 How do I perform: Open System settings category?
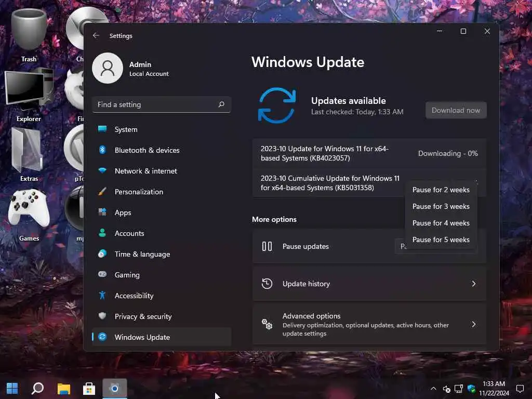(162, 129)
